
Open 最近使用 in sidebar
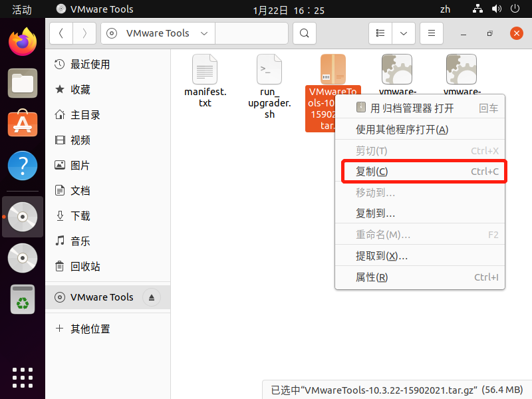tap(108, 64)
